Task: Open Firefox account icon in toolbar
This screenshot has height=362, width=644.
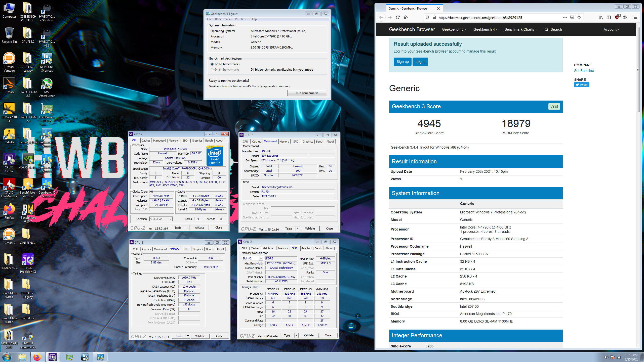Action: [625, 17]
